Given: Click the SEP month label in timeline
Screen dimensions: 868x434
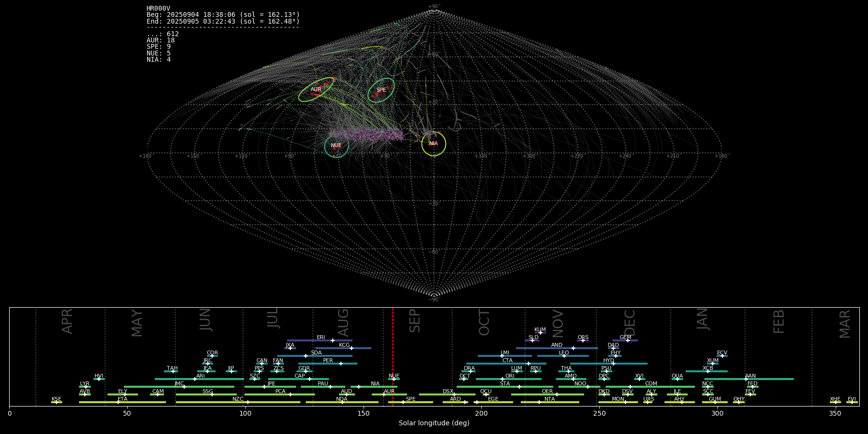Looking at the screenshot, I should pyautogui.click(x=415, y=321).
